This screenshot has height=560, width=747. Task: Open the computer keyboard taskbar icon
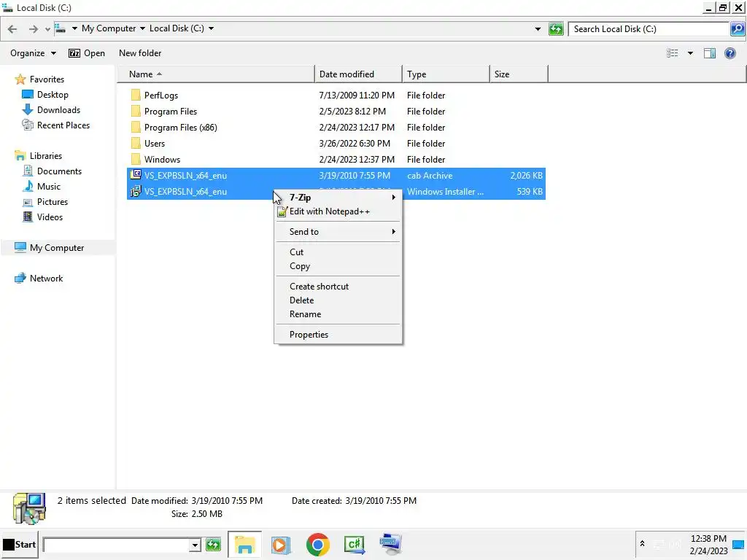(x=391, y=544)
